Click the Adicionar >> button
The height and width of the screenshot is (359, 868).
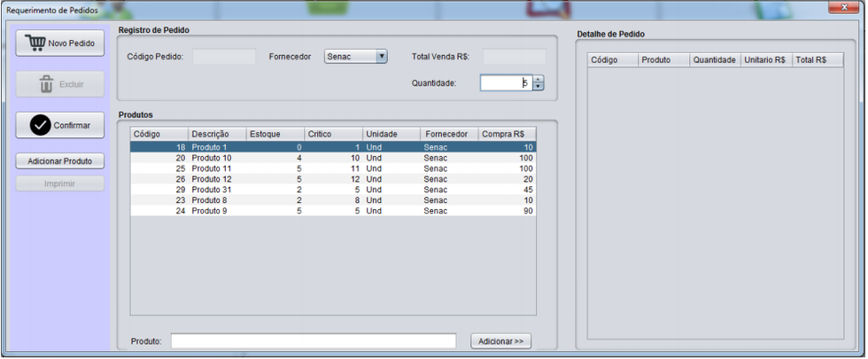tap(501, 341)
